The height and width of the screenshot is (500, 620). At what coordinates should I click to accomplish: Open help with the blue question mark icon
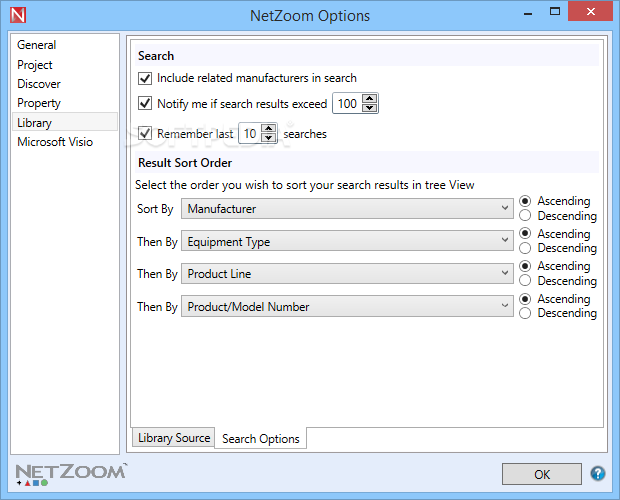(x=597, y=473)
